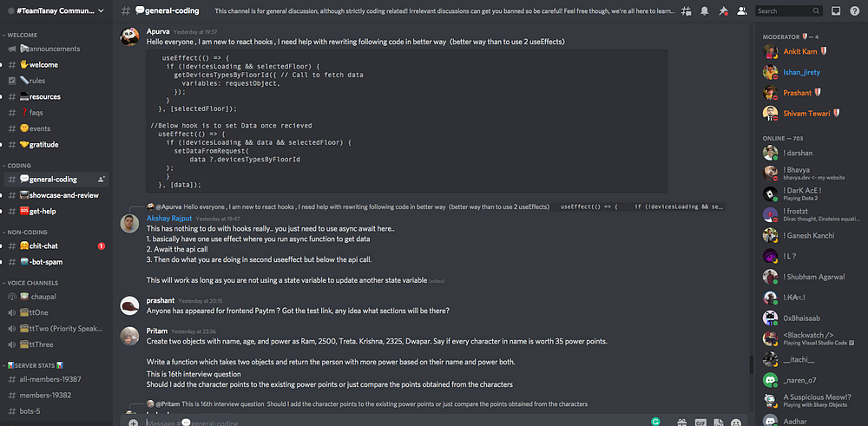The height and width of the screenshot is (426, 868).
Task: Open the emoji picker
Action: click(736, 423)
